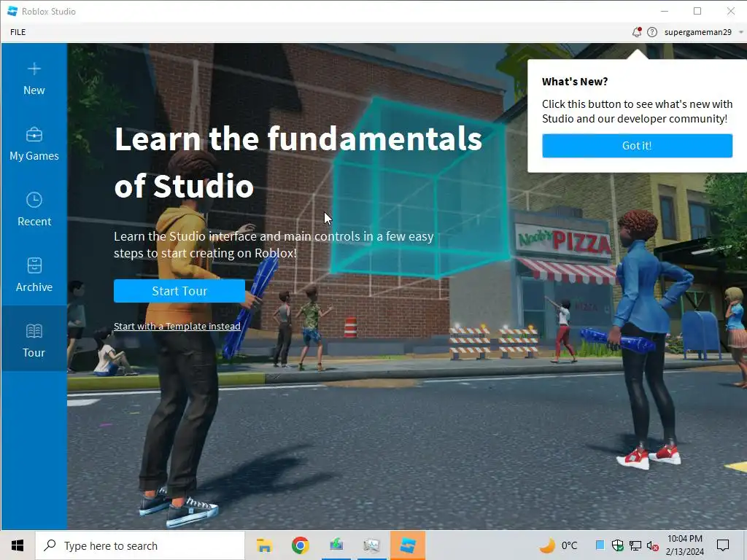Open Windows Security tray icon
747x560 pixels.
[x=617, y=545]
